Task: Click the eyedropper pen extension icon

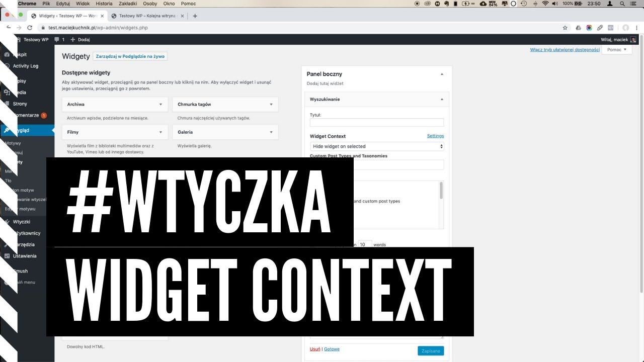Action: click(600, 28)
